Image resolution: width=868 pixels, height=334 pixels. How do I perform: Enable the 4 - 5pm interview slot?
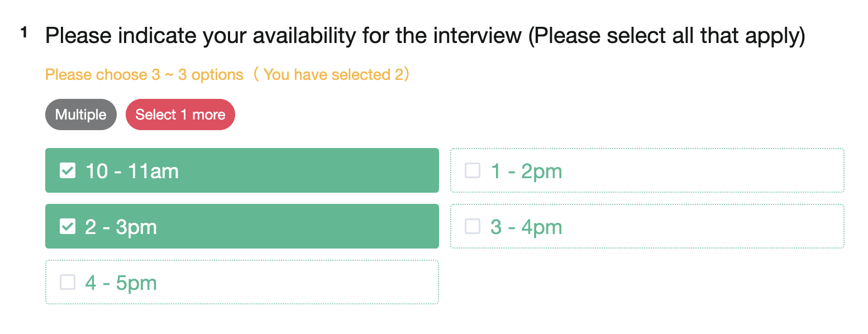[242, 282]
